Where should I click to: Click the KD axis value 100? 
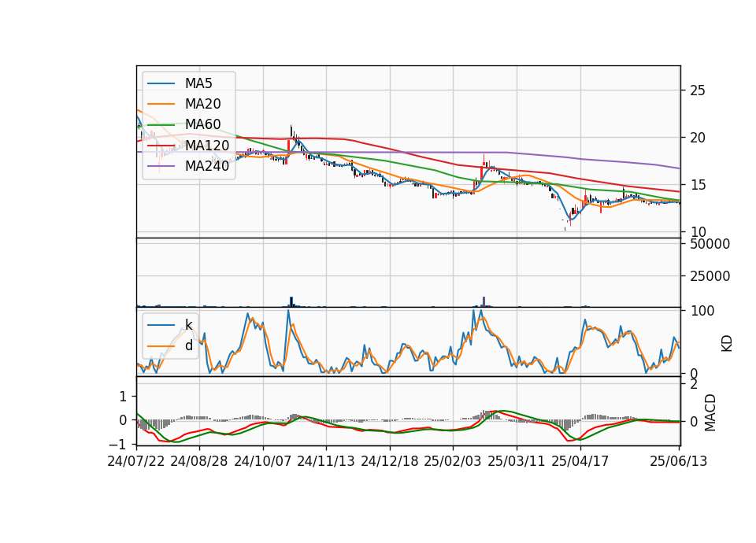702,311
